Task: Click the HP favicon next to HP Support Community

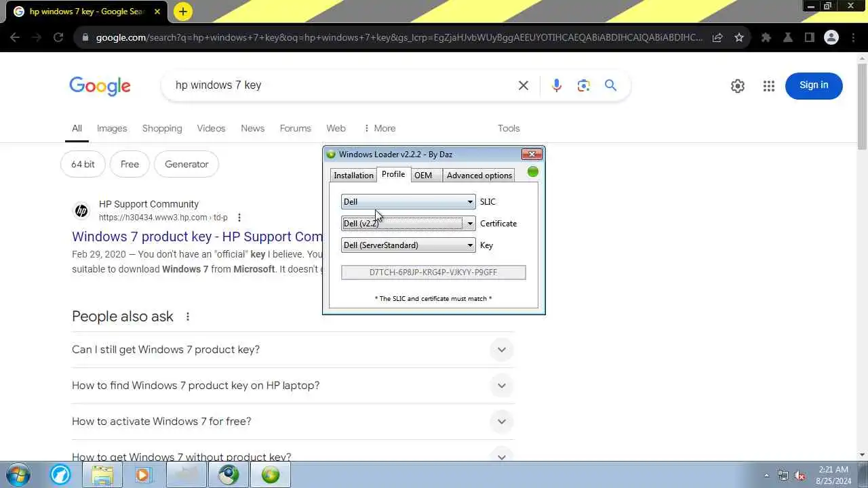Action: [x=81, y=211]
